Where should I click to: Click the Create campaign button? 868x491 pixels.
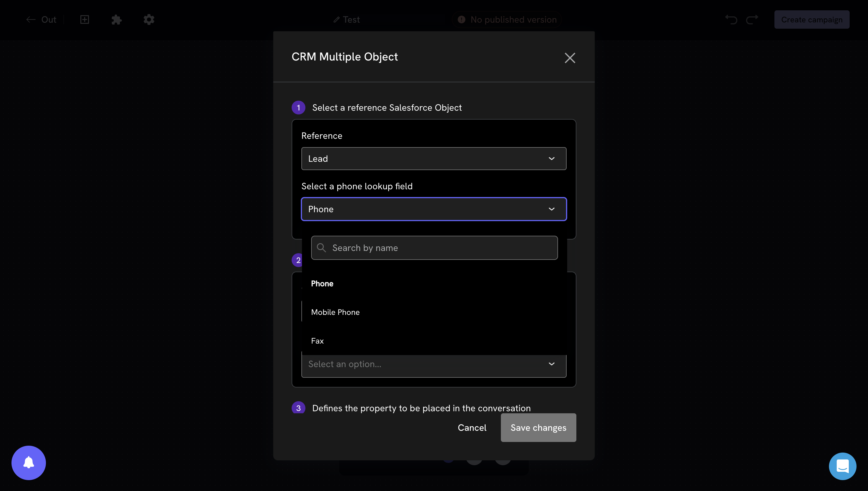coord(812,20)
